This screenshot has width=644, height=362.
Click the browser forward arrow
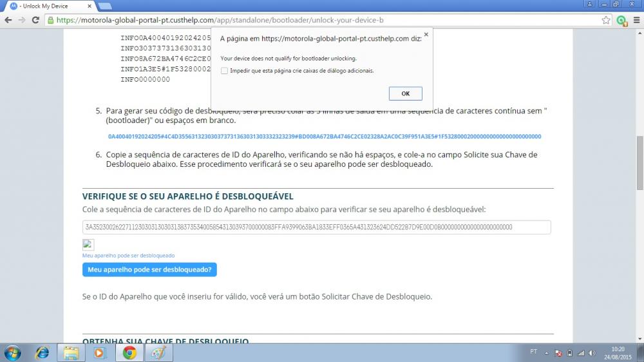click(x=22, y=20)
